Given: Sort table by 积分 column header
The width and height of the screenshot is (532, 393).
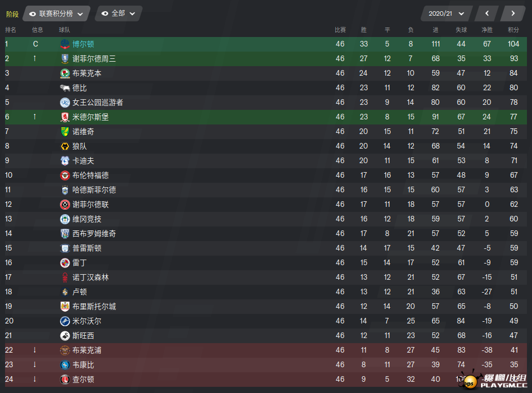Looking at the screenshot, I should click(x=514, y=30).
